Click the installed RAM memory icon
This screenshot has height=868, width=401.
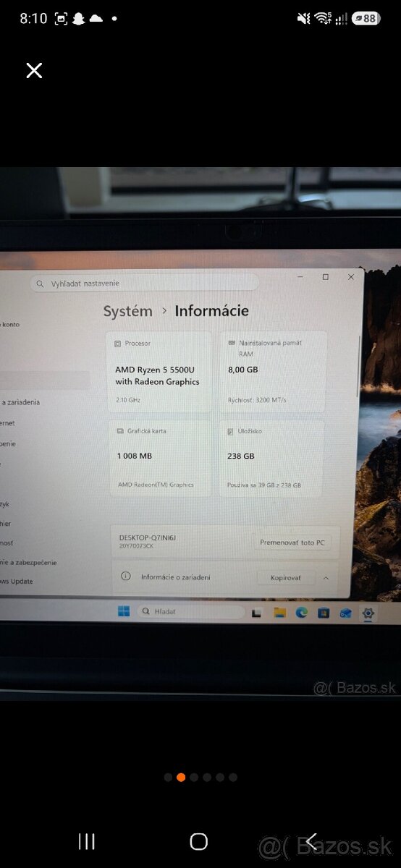[x=232, y=343]
